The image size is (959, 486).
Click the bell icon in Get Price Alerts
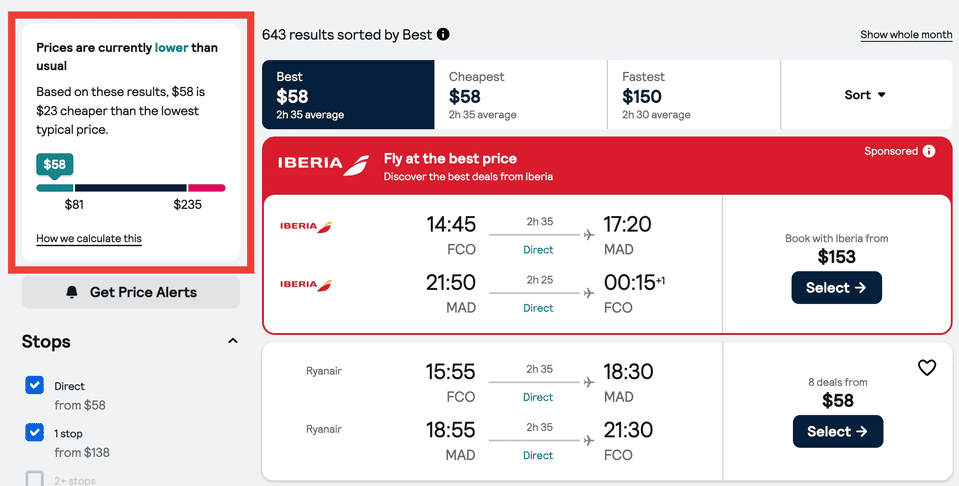pos(72,292)
